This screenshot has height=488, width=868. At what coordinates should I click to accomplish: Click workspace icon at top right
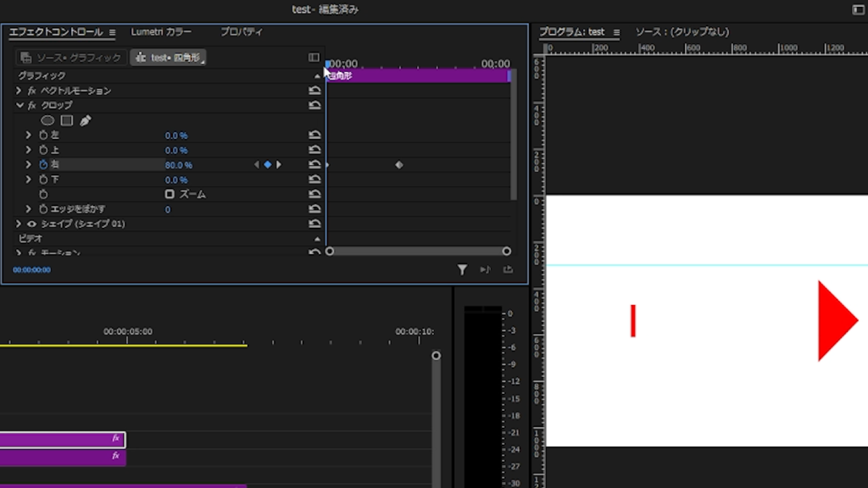point(858,9)
